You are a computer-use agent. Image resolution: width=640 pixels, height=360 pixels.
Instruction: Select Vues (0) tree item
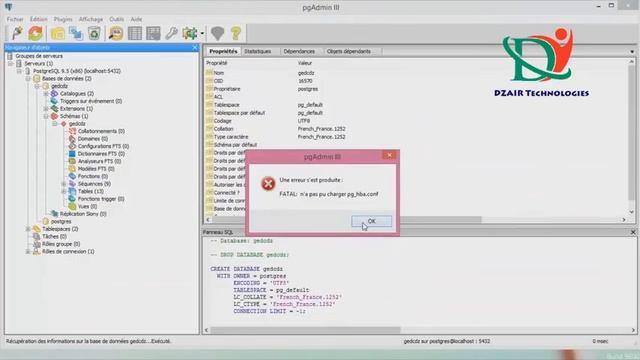(x=87, y=206)
